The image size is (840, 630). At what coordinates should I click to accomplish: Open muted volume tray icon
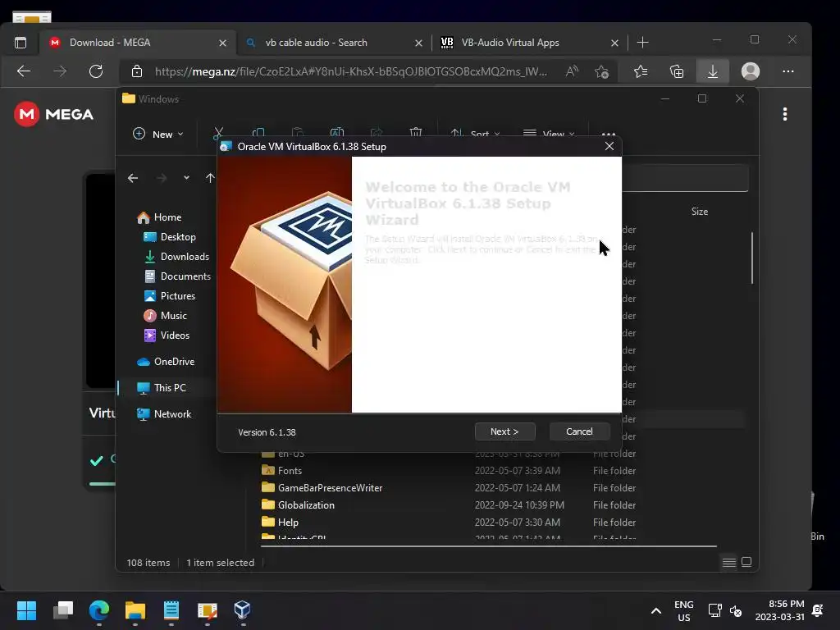pyautogui.click(x=736, y=610)
